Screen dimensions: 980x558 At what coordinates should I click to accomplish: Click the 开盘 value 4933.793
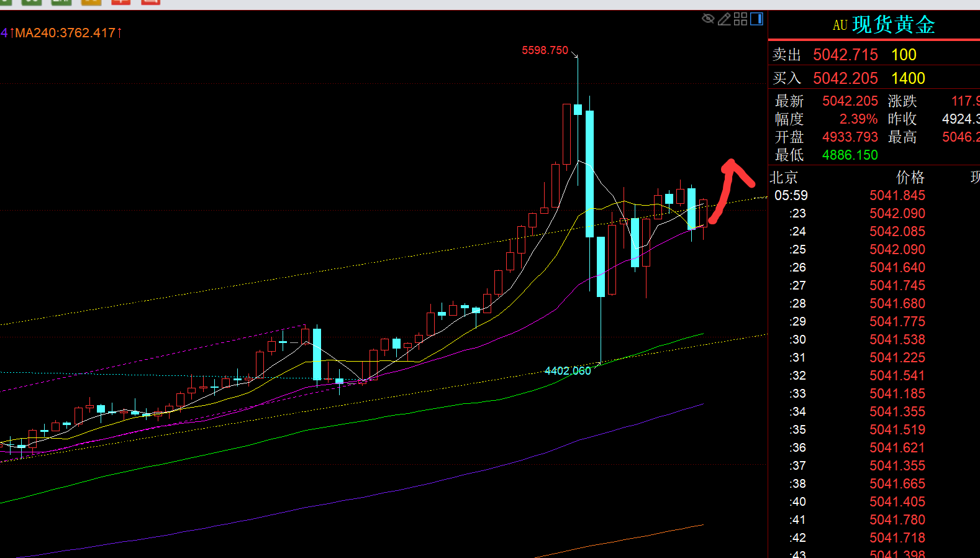click(x=850, y=137)
